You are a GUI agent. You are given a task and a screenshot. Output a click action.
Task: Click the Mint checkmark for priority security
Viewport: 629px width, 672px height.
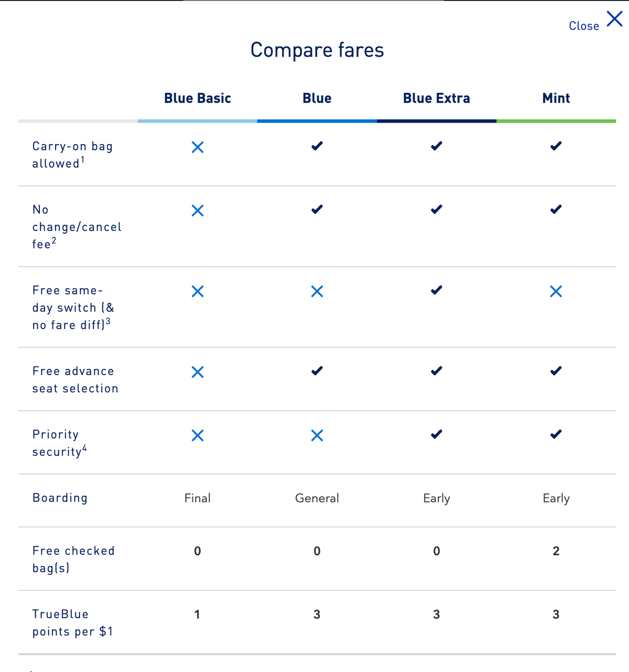[x=556, y=434]
